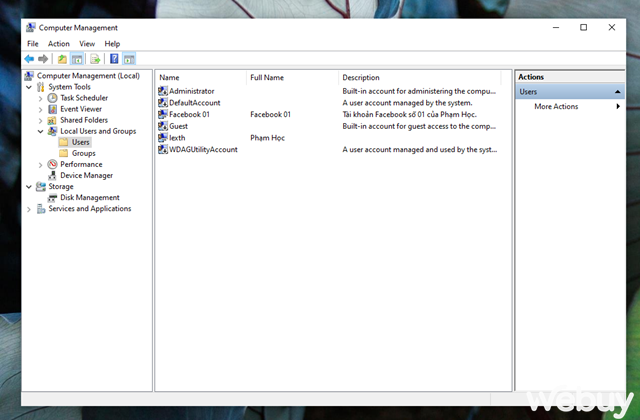Open the View menu
640x420 pixels.
87,44
